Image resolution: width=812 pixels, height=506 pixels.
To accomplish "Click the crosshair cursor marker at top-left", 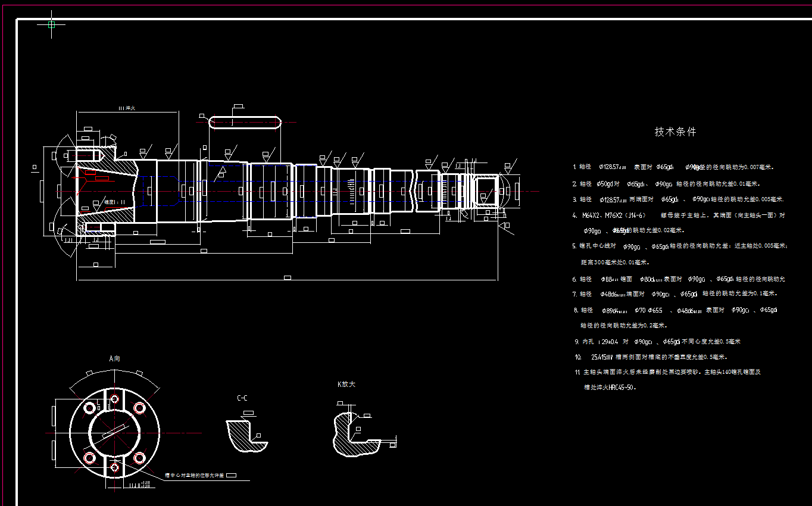I will coord(51,24).
